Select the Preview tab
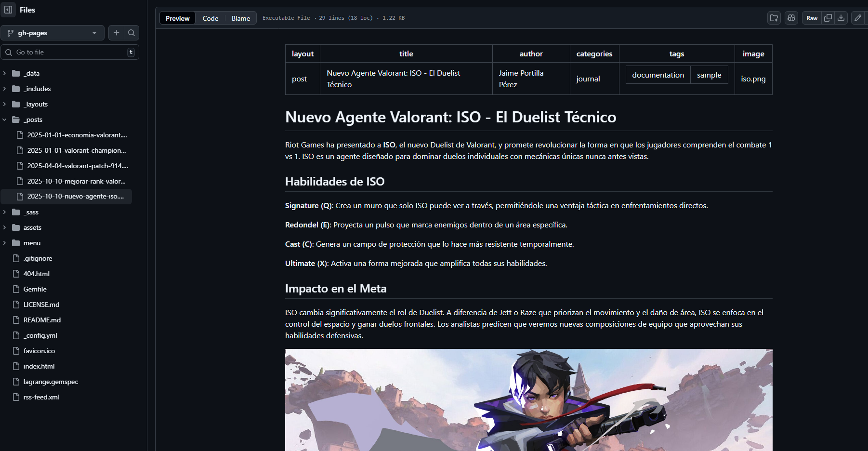This screenshot has width=868, height=451. coord(178,18)
